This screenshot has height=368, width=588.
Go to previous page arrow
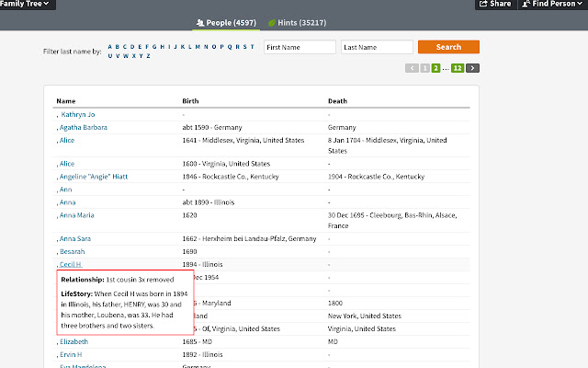click(x=412, y=68)
